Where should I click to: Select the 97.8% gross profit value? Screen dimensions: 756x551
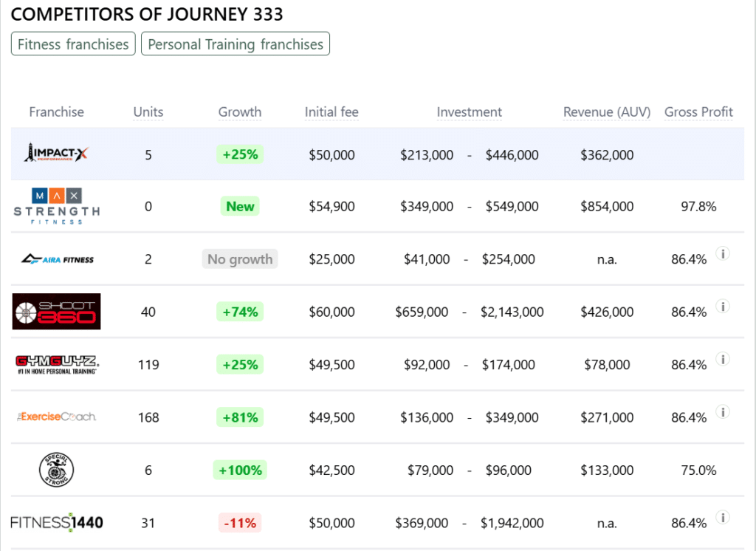698,207
